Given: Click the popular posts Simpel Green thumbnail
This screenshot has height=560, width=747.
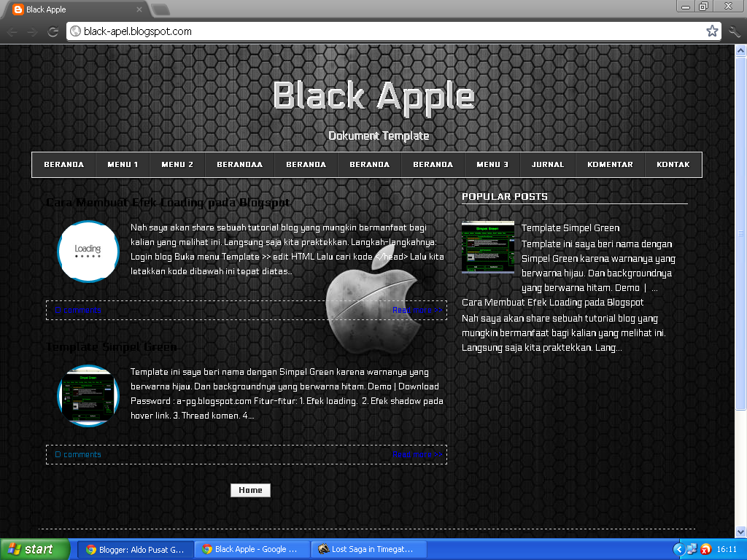Looking at the screenshot, I should click(x=488, y=247).
